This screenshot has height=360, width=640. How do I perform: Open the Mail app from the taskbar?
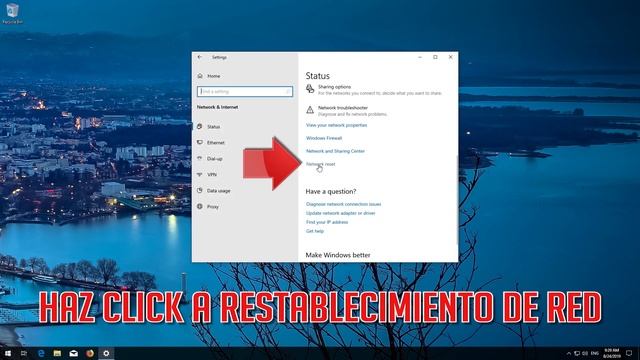(x=73, y=353)
